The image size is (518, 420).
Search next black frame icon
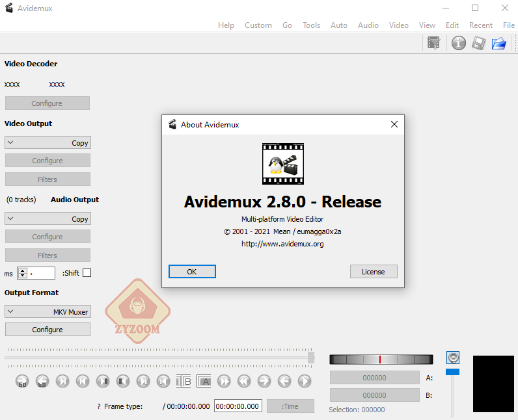[103, 381]
